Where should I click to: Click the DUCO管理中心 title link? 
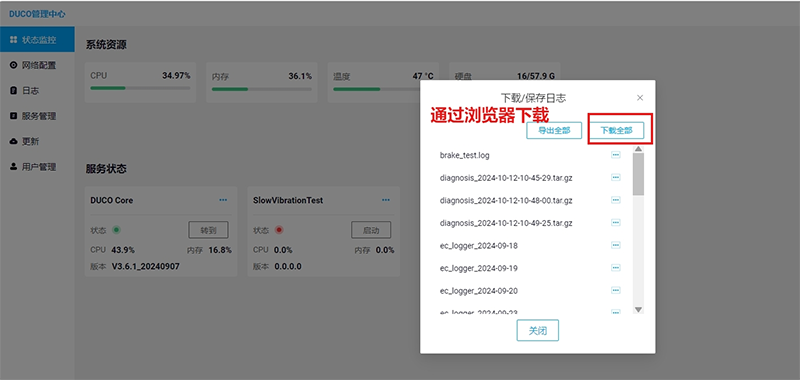(x=37, y=14)
